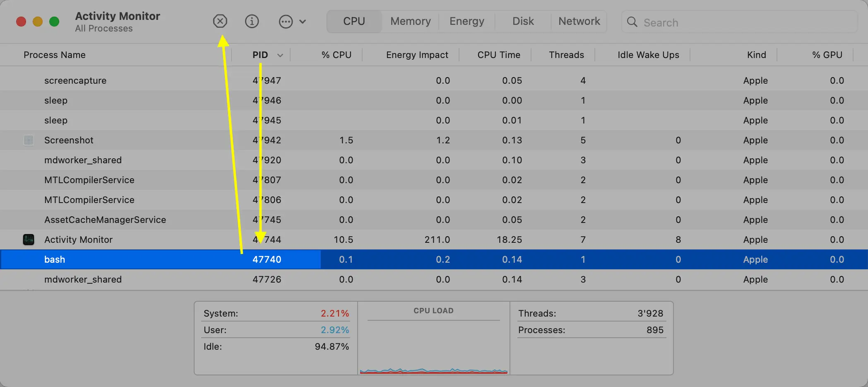
Task: Select mdworker_shared process PID 47920
Action: 434,160
